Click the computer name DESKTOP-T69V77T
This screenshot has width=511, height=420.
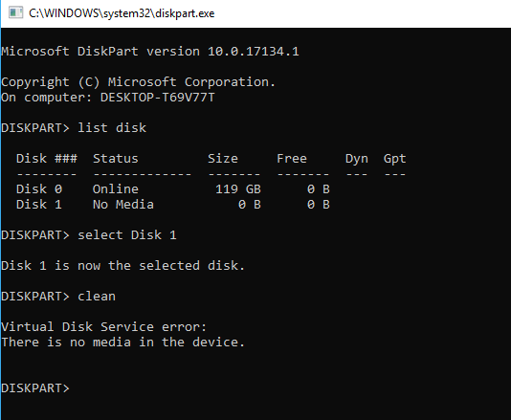tap(157, 97)
